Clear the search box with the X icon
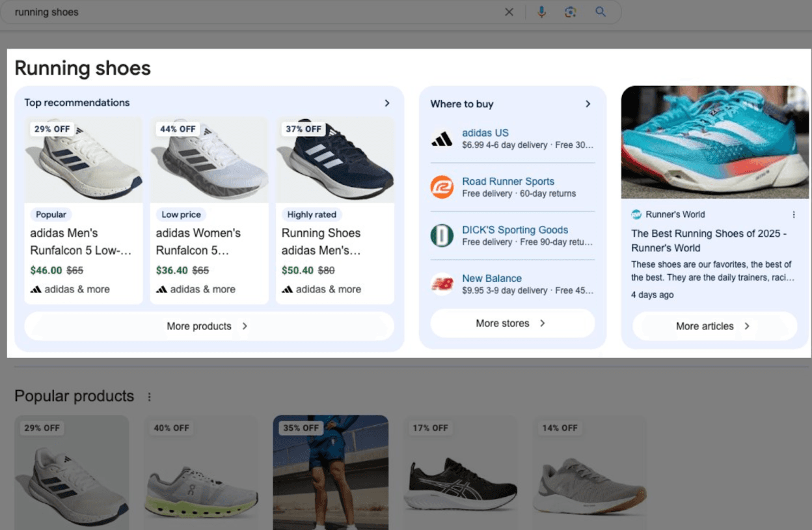Screen dimensions: 812x530 tap(509, 12)
